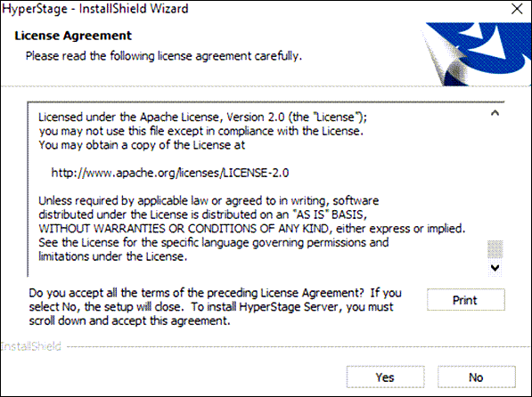Click the 'limitations under the License.' line
Viewport: 532px width, 397px height.
tap(112, 256)
